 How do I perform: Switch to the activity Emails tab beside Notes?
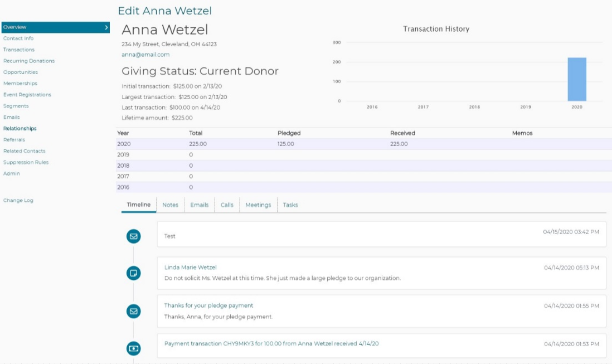click(x=200, y=205)
